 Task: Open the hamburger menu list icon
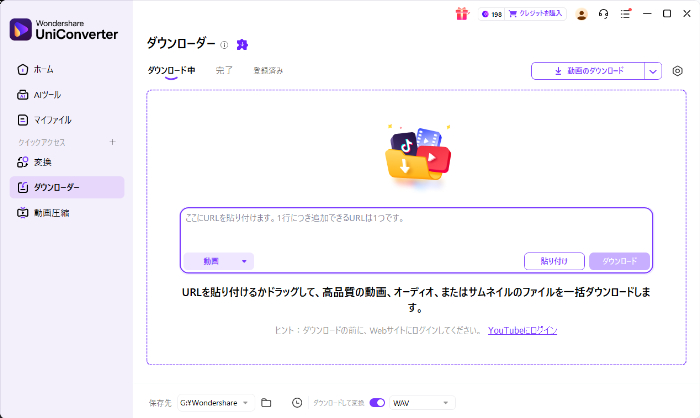point(625,14)
